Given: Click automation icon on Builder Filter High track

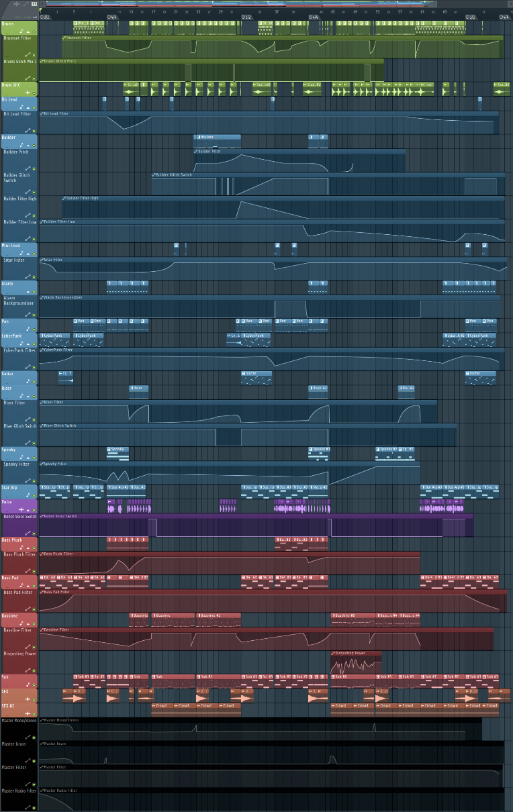Looking at the screenshot, I should click(x=28, y=215).
